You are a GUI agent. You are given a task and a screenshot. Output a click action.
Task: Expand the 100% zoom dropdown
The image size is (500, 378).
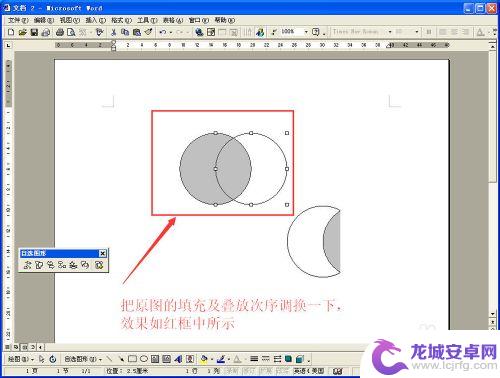306,32
